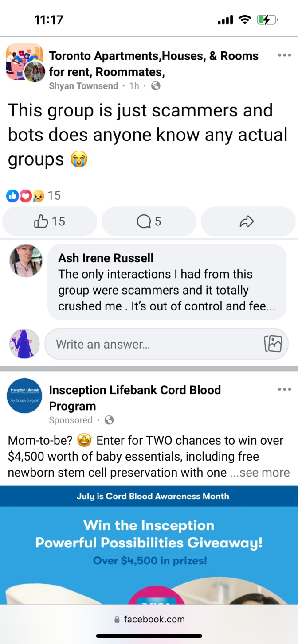Open the photo attachment icon in answer box
298x644 pixels.
pos(273,344)
